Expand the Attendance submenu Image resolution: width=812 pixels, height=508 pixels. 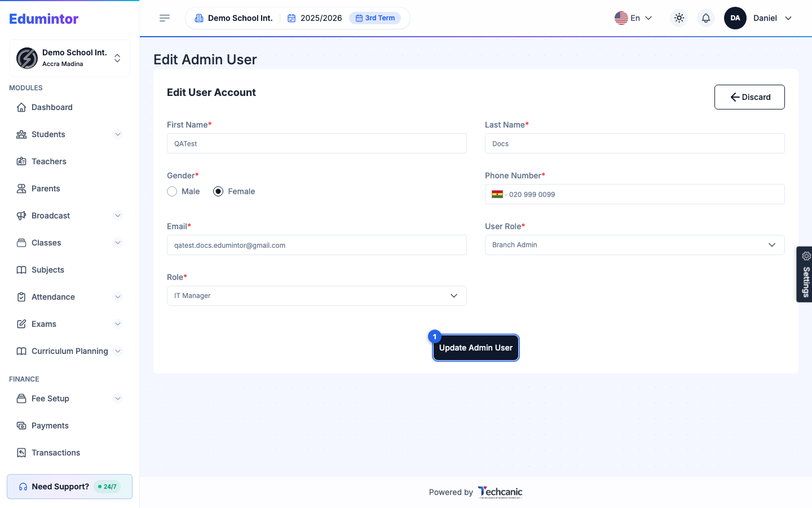(118, 297)
